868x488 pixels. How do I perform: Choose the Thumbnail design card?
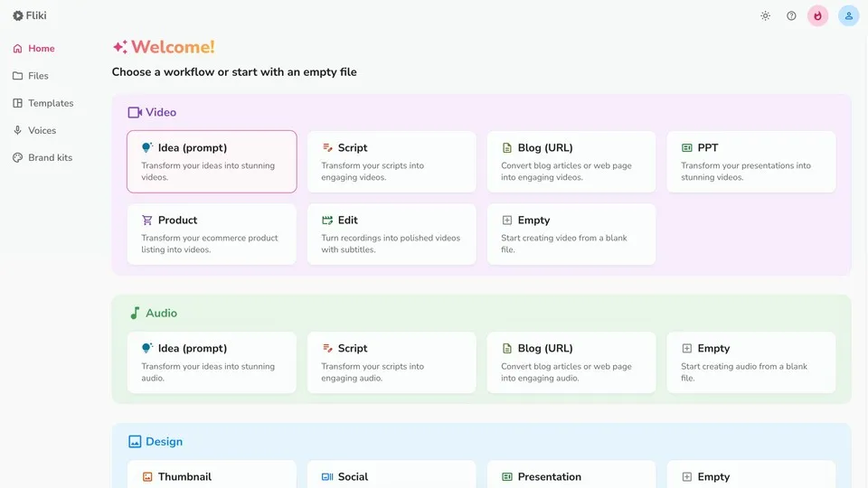coord(212,474)
